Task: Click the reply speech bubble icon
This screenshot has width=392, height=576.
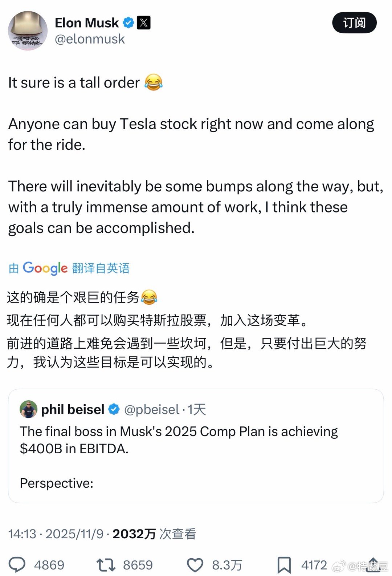Action: coord(17,565)
